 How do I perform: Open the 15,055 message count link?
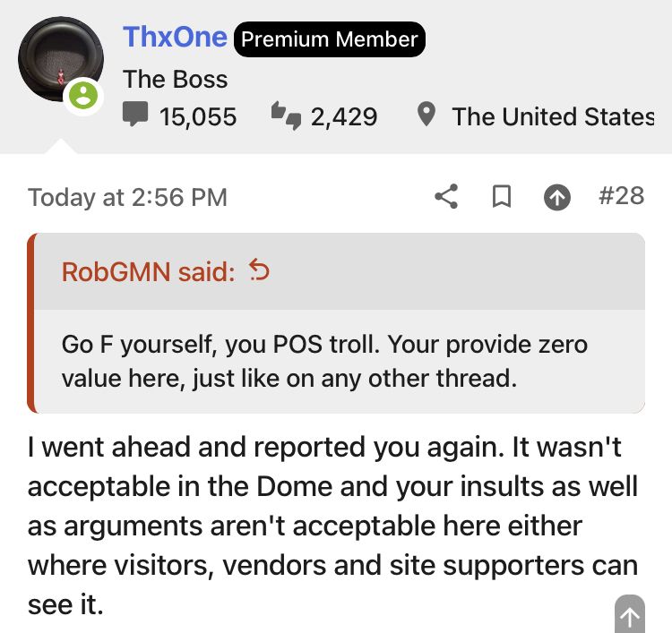pyautogui.click(x=198, y=117)
